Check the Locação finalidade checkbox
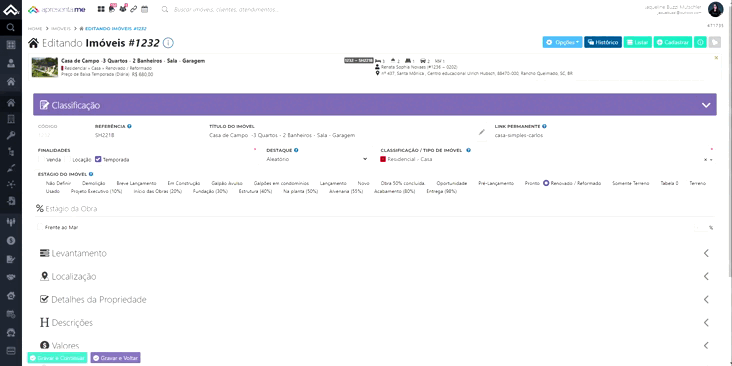Screen dimensions: 732x366 tap(69, 159)
